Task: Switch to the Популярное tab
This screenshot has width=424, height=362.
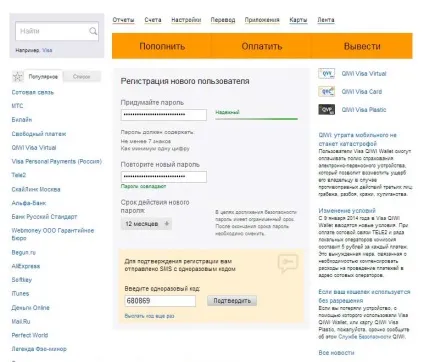Action: tap(43, 77)
